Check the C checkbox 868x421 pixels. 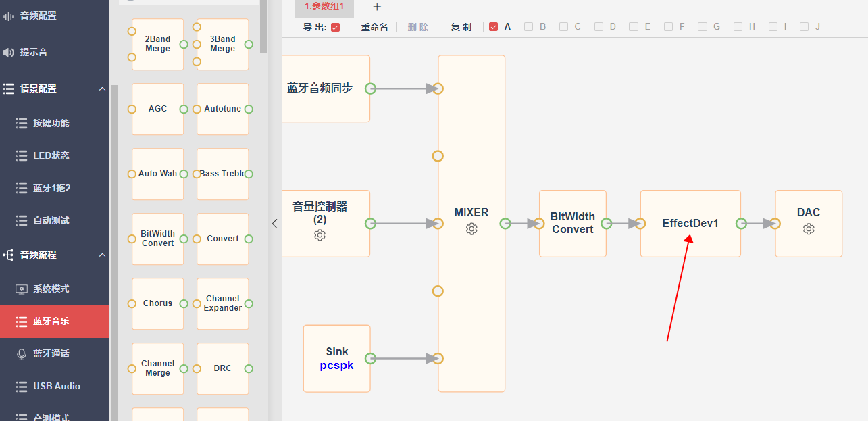coord(564,27)
